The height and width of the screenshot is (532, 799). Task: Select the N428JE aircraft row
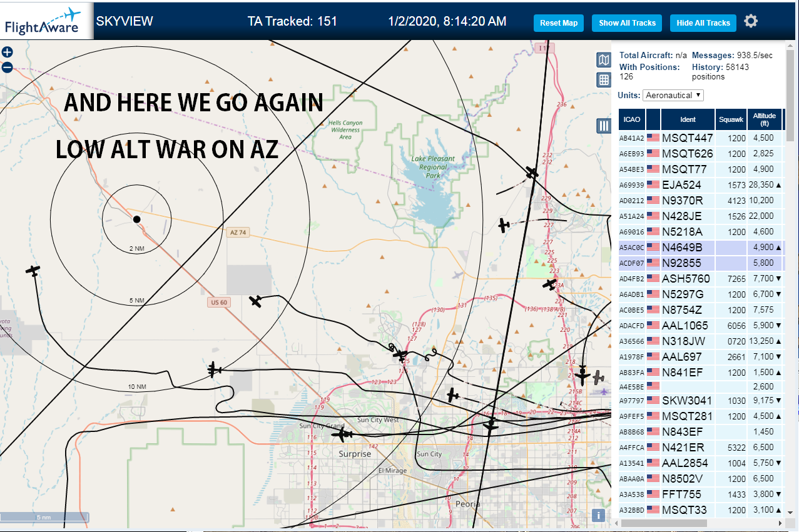coord(701,216)
